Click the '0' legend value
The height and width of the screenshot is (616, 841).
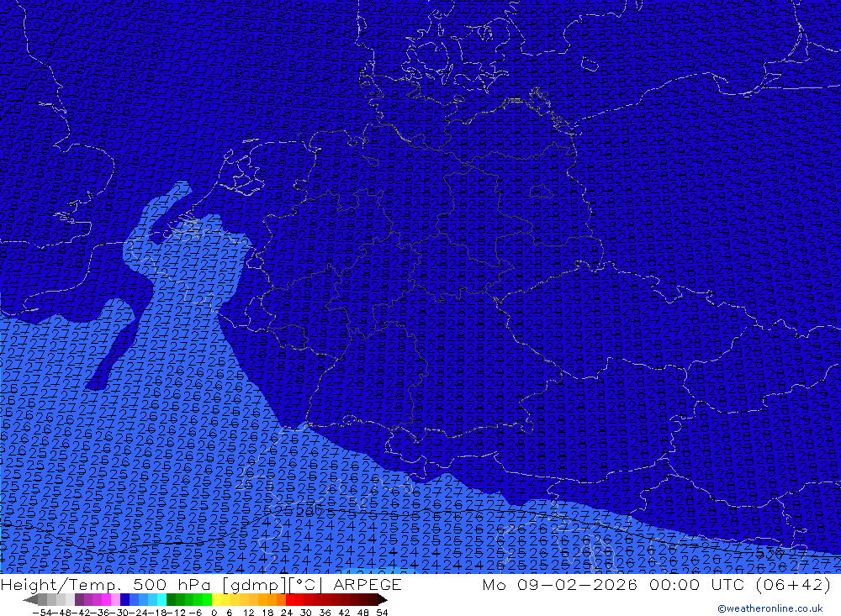[214, 613]
